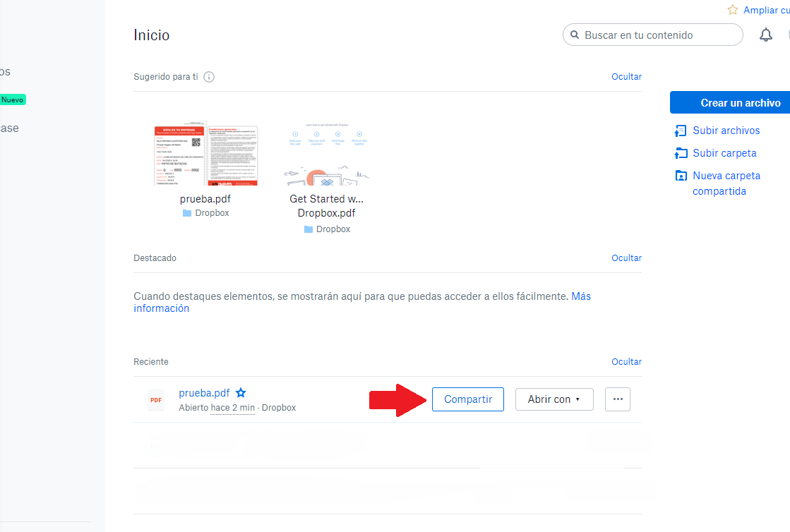
Task: Click the Subir carpeta link
Action: (x=724, y=153)
